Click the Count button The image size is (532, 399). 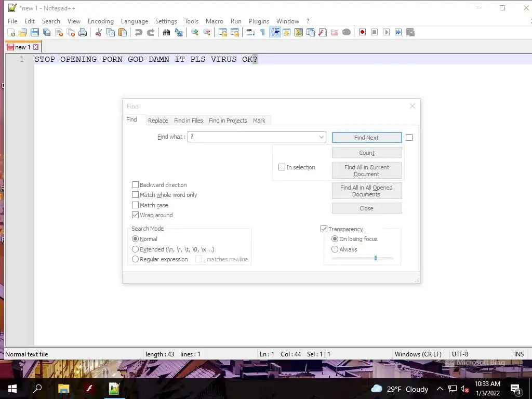(x=367, y=153)
